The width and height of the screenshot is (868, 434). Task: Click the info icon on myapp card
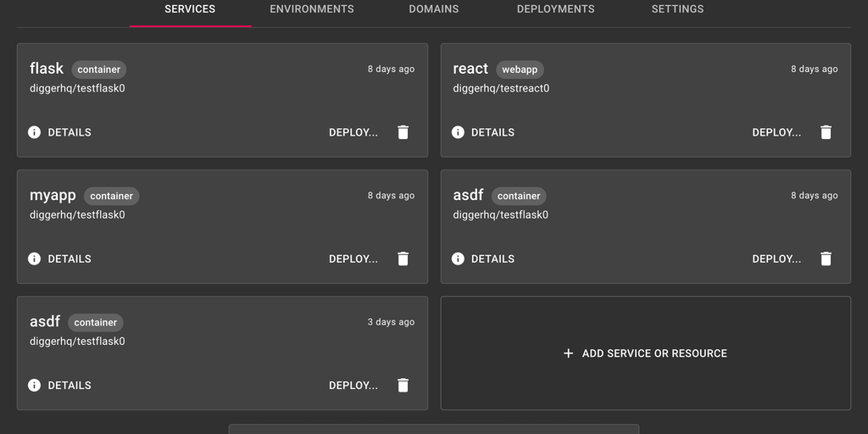[x=35, y=259]
